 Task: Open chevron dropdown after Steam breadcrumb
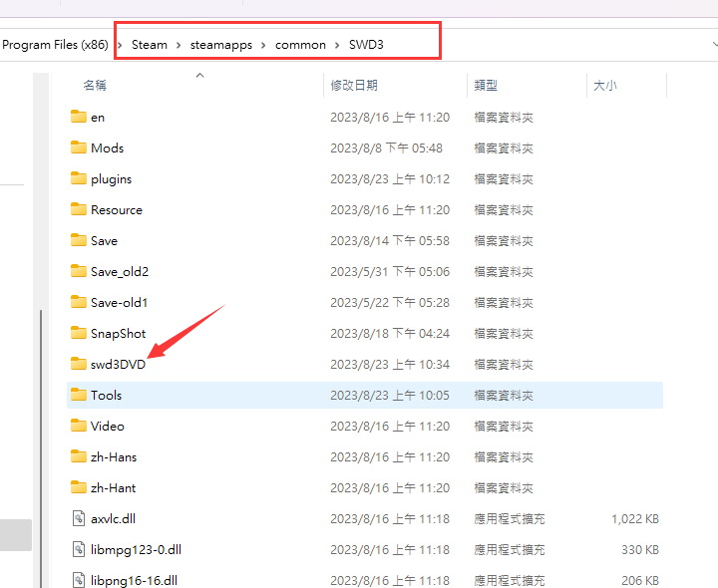(179, 45)
